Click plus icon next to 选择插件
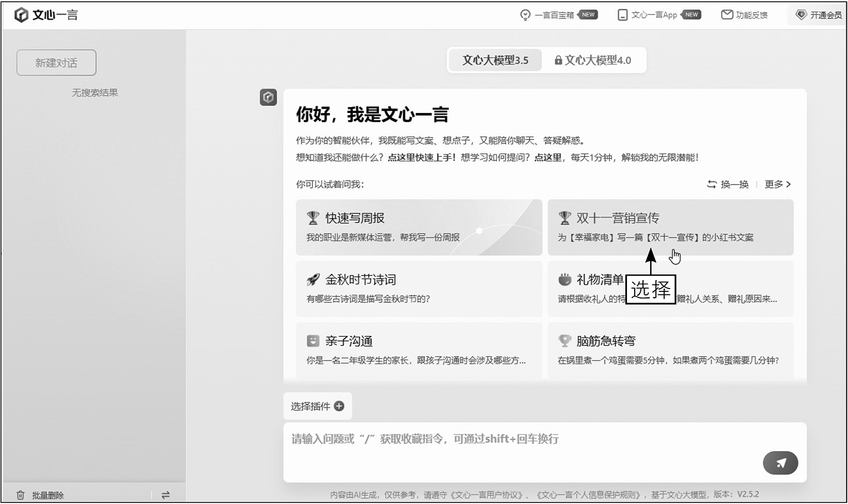The width and height of the screenshot is (848, 504). click(x=339, y=406)
